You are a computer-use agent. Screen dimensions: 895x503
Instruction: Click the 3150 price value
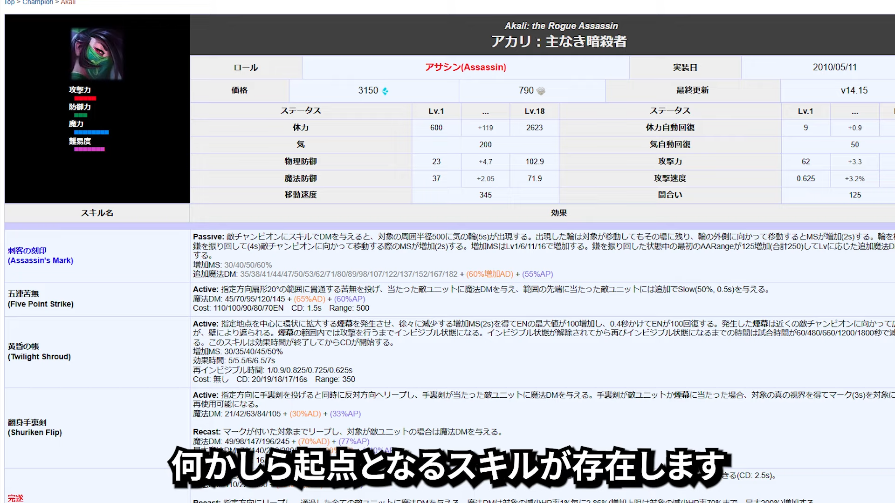pyautogui.click(x=368, y=90)
